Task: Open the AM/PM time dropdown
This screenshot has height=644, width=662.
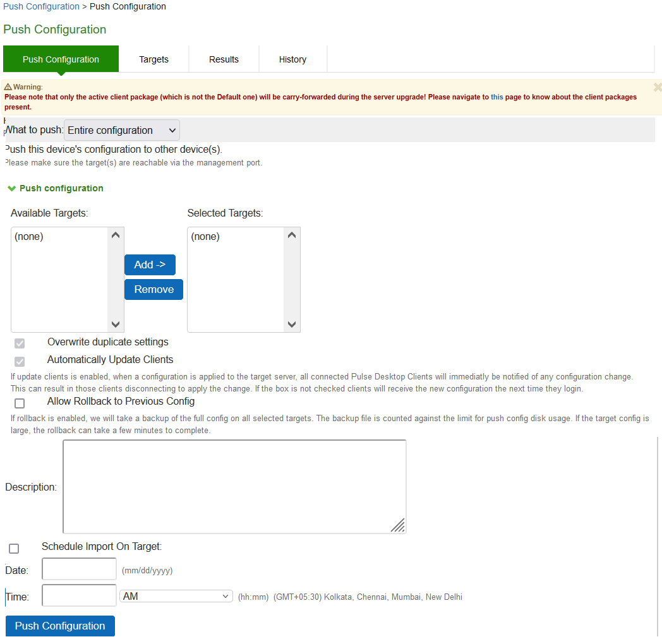Action: [x=176, y=596]
